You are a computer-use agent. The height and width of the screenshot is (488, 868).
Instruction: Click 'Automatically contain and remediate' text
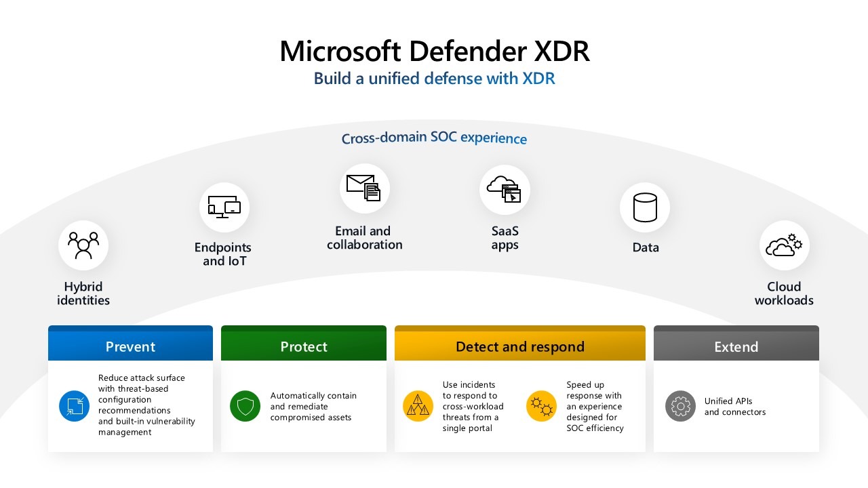(x=313, y=407)
